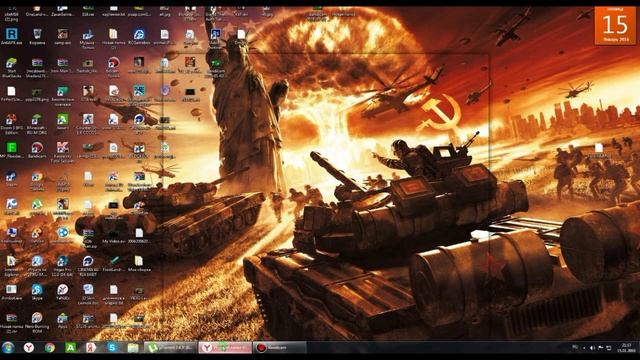Screen dimensions: 640x360
Task: Open the volume control in system tray
Action: pyautogui.click(x=592, y=348)
